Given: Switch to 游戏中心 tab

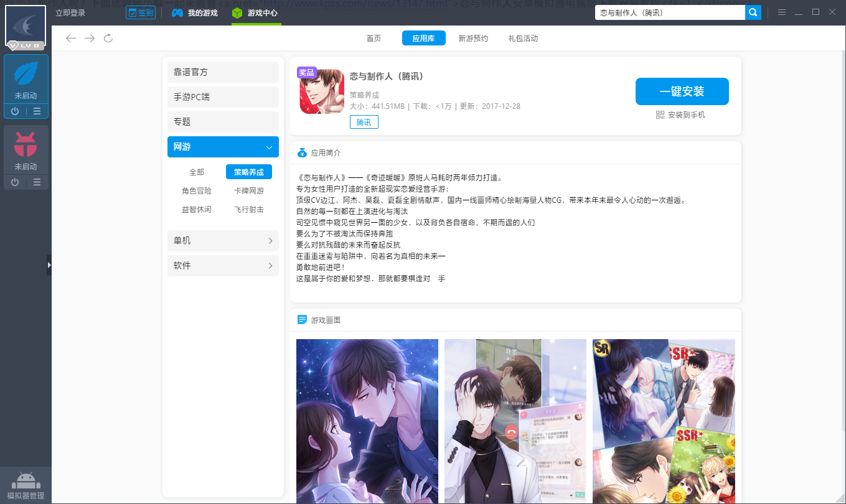Looking at the screenshot, I should [x=255, y=12].
